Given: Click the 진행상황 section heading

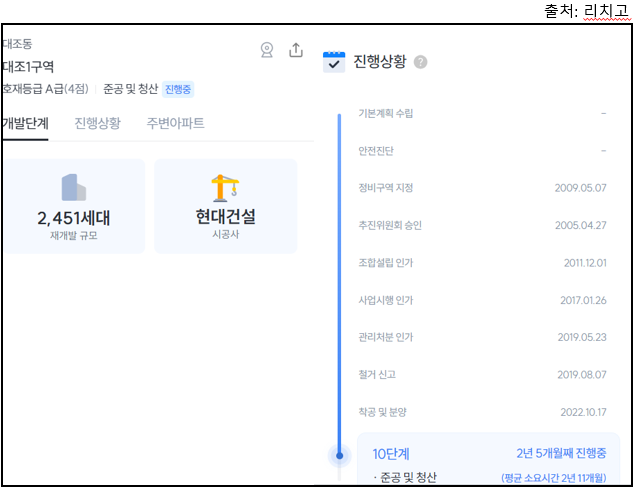Looking at the screenshot, I should tap(380, 62).
